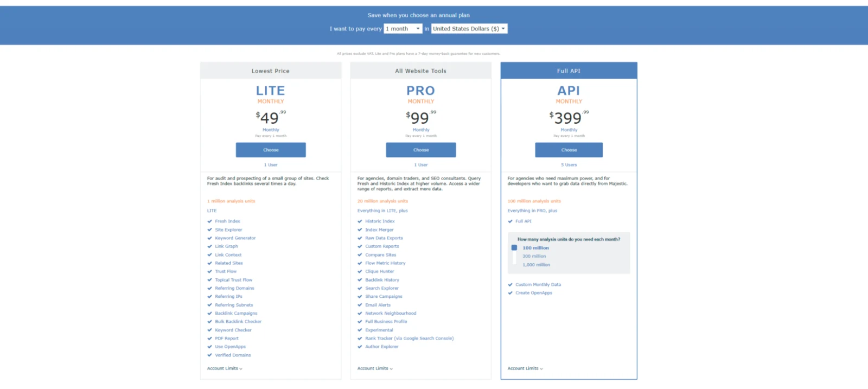
Task: Open the Referring Subnets link
Action: tap(234, 305)
